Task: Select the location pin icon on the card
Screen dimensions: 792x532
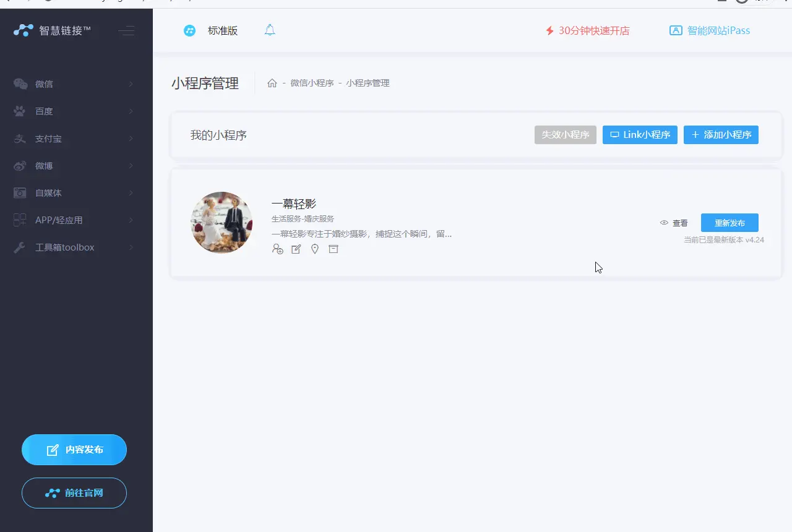Action: pos(314,249)
